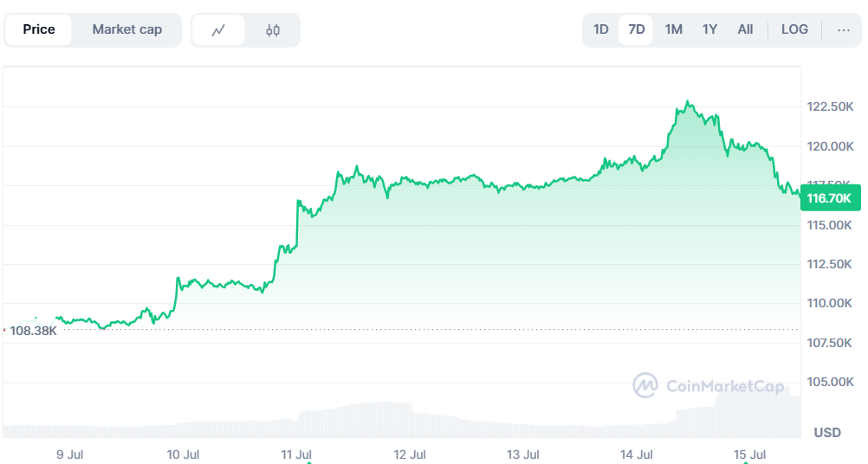Toggle LOG scale on chart
868x464 pixels.
[794, 29]
